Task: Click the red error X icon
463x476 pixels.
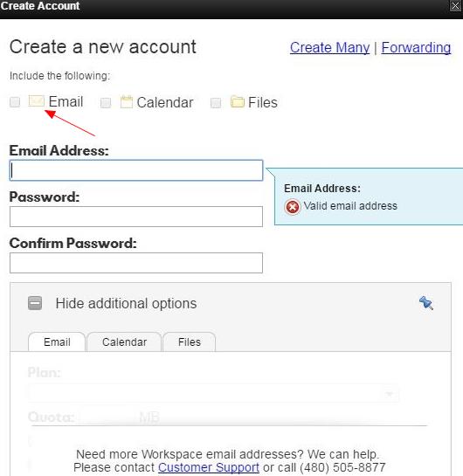Action: click(x=293, y=207)
